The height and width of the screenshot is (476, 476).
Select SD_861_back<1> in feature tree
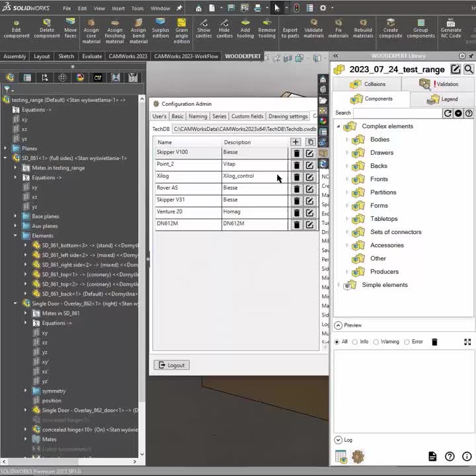point(89,294)
